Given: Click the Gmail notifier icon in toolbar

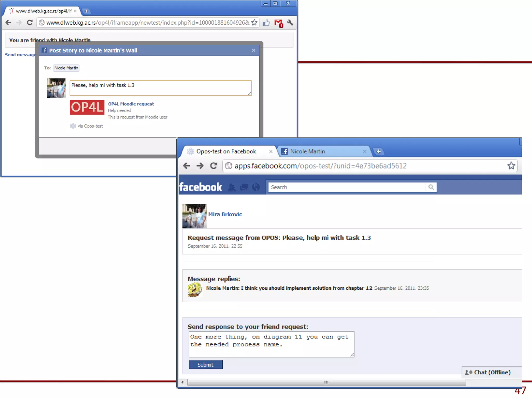Looking at the screenshot, I should point(278,23).
